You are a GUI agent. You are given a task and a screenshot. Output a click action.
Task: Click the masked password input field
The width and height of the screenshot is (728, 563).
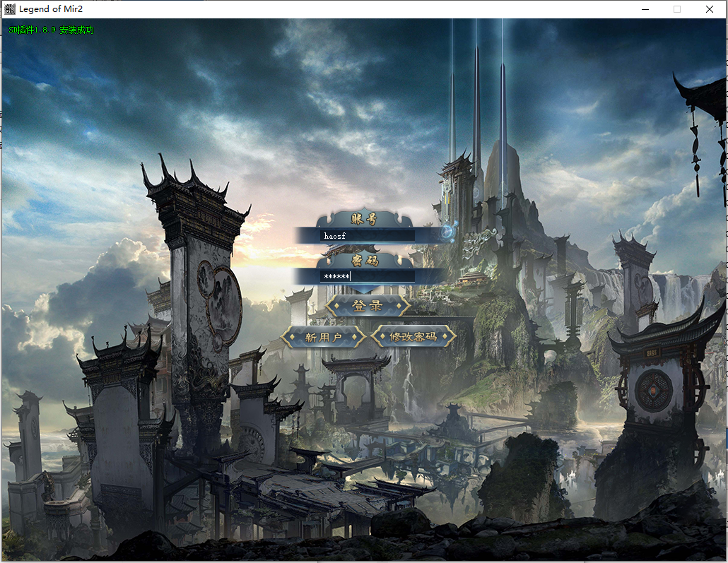click(368, 276)
